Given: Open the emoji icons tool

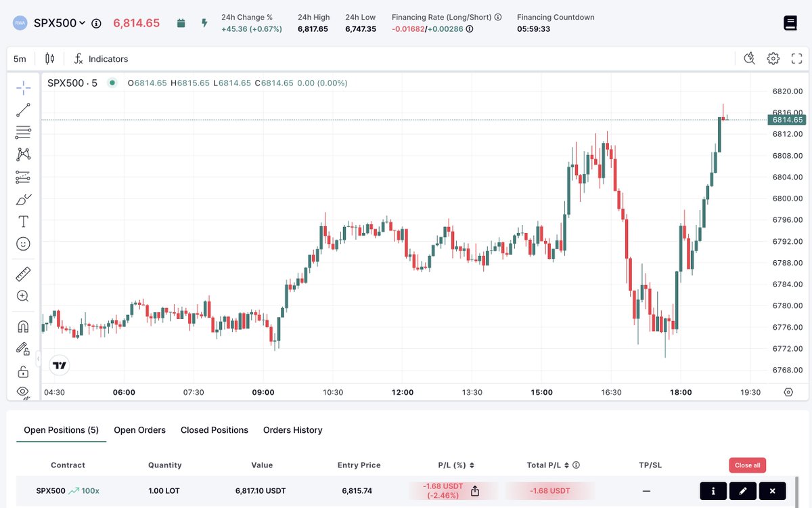Looking at the screenshot, I should 23,243.
